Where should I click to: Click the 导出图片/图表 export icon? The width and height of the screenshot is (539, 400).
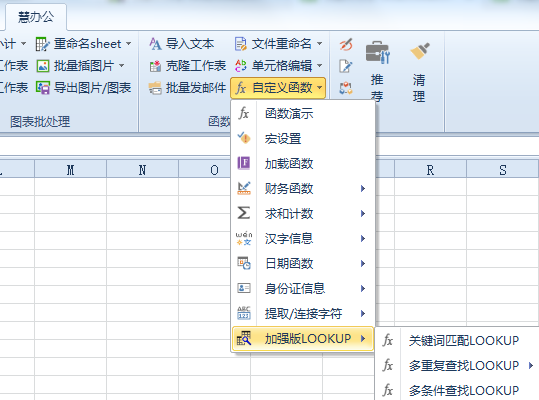coord(43,88)
